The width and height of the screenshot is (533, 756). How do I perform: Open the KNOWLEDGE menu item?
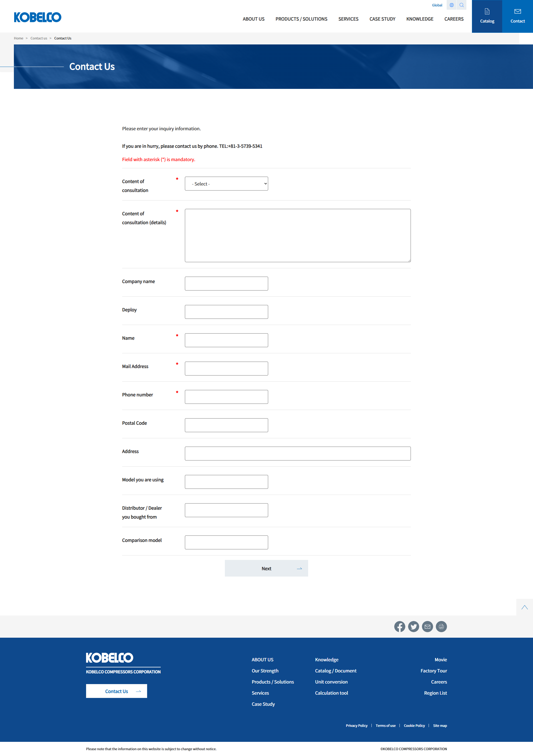(x=419, y=19)
